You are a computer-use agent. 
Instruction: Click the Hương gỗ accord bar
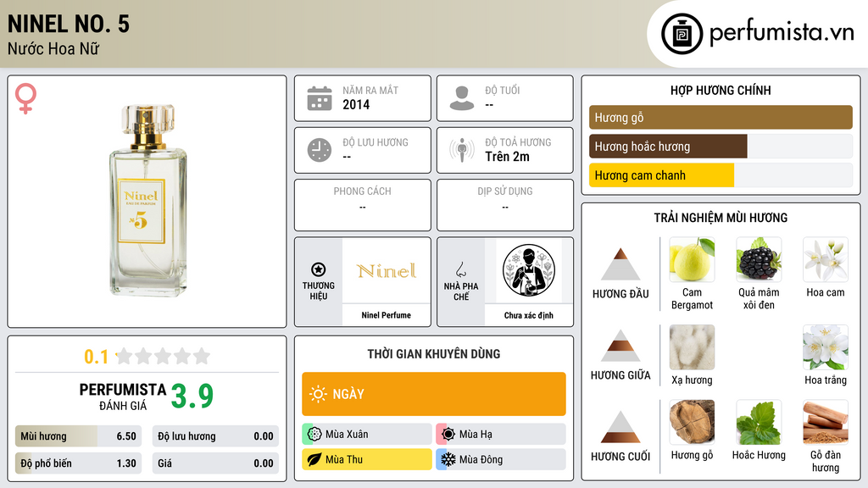(721, 117)
